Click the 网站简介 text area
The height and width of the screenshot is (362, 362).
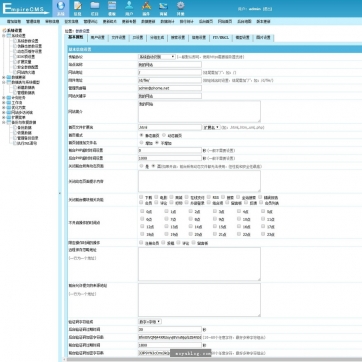(199, 111)
